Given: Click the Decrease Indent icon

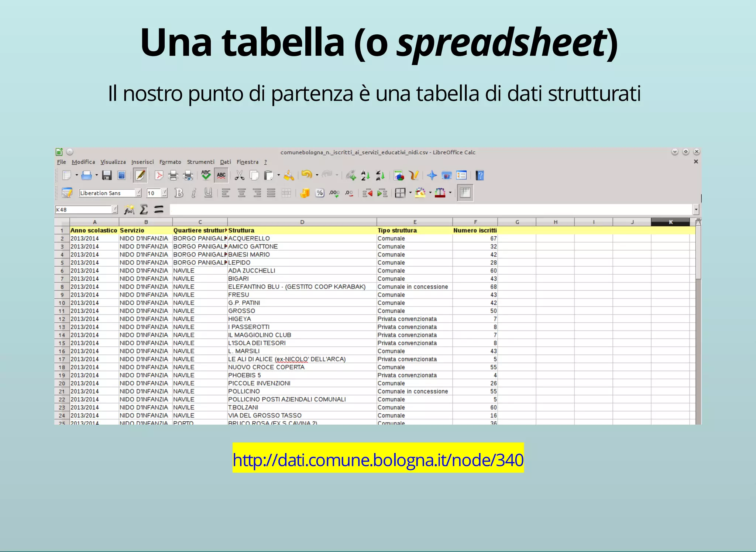Looking at the screenshot, I should pos(367,193).
